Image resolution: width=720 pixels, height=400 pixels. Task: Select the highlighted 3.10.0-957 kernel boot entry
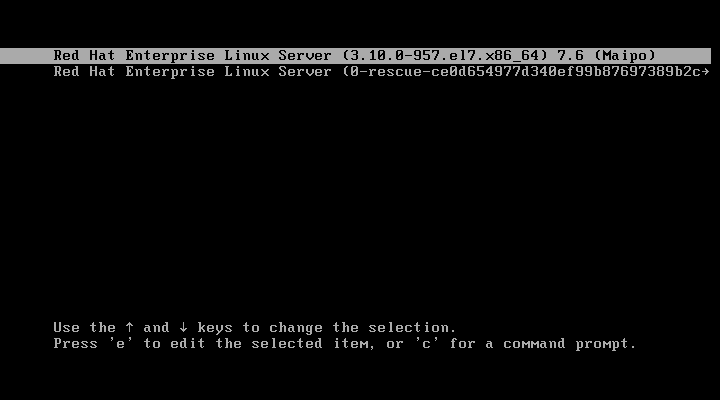pyautogui.click(x=355, y=56)
